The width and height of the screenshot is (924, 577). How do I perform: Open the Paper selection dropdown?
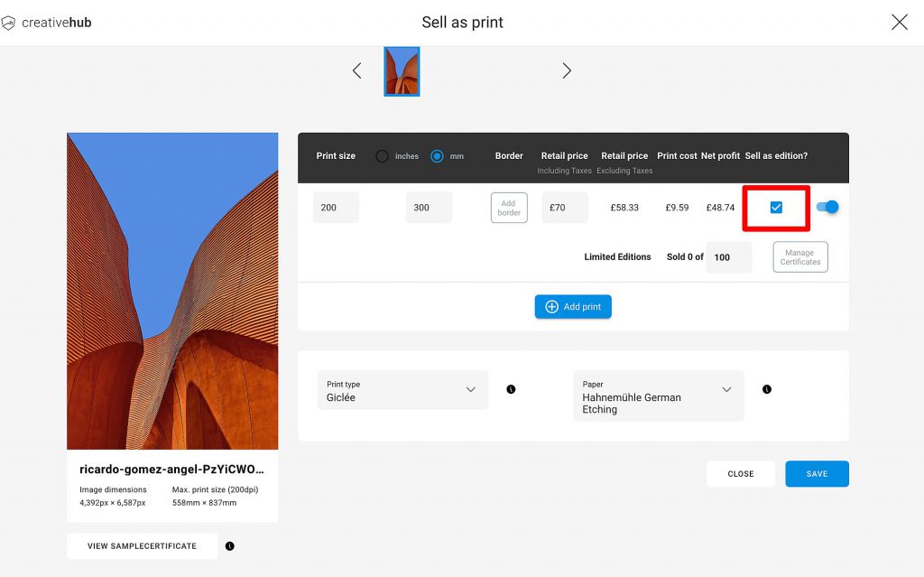pyautogui.click(x=727, y=388)
